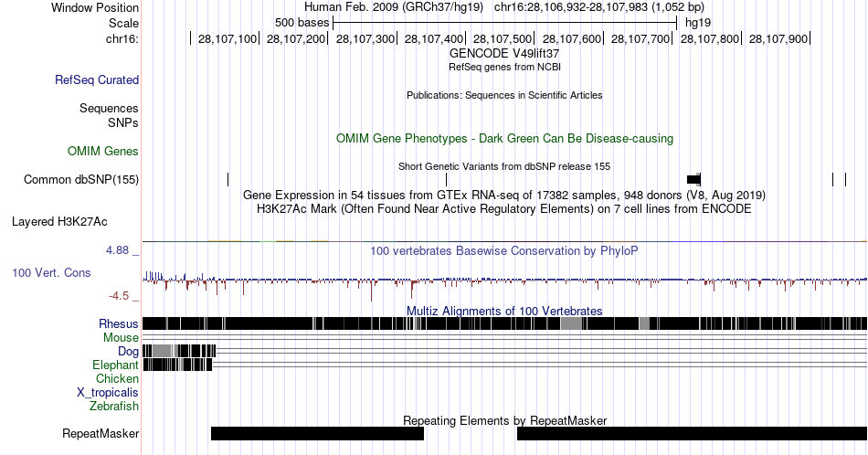Click the H3K27Ac Mark track title
The image size is (868, 455).
pos(504,209)
